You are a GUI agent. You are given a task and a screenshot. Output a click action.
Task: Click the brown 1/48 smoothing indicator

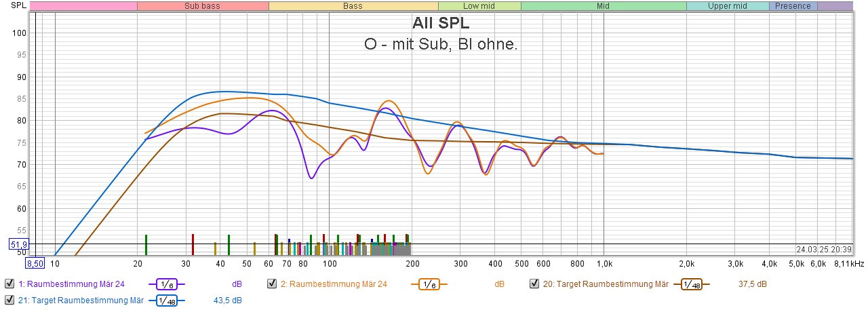[x=692, y=284]
